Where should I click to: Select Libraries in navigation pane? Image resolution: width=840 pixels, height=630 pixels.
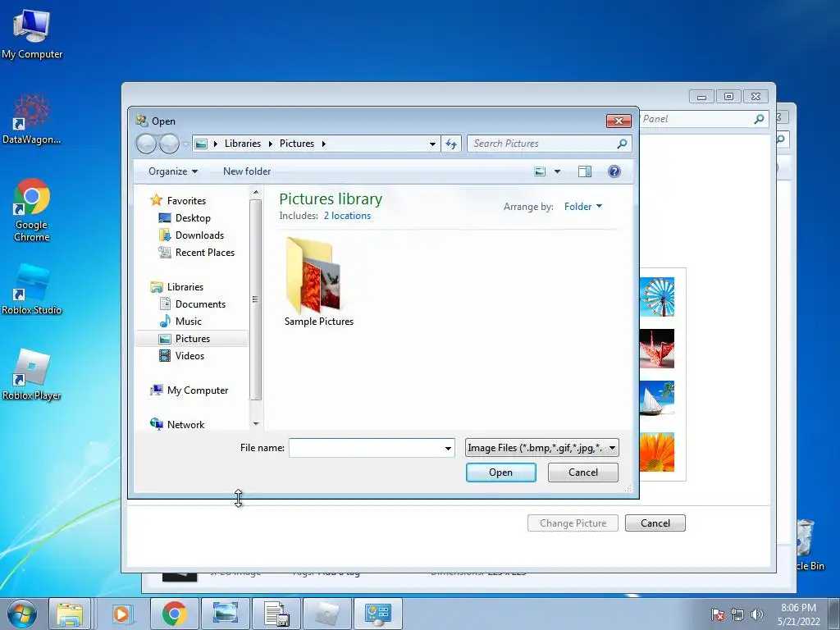185,287
